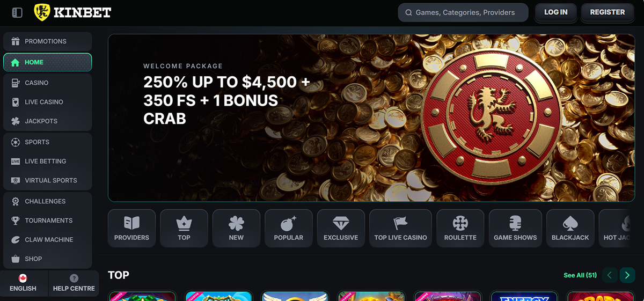Open the English language selector

click(23, 283)
